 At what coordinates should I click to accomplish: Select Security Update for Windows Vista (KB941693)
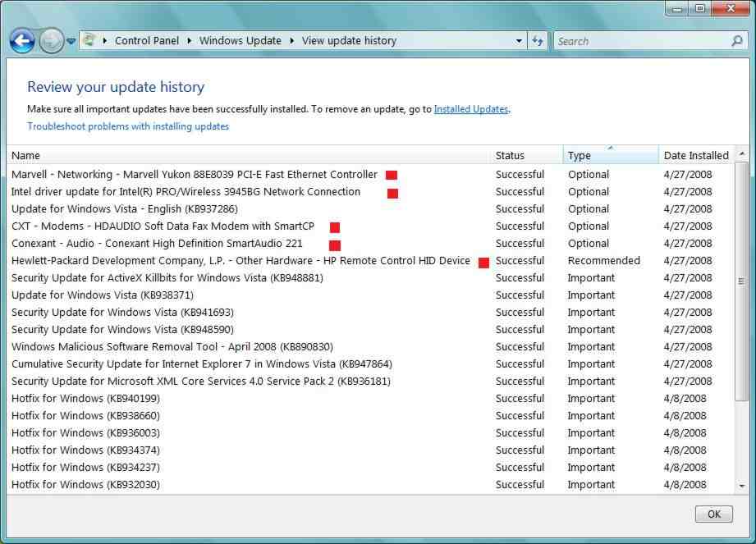click(370, 313)
